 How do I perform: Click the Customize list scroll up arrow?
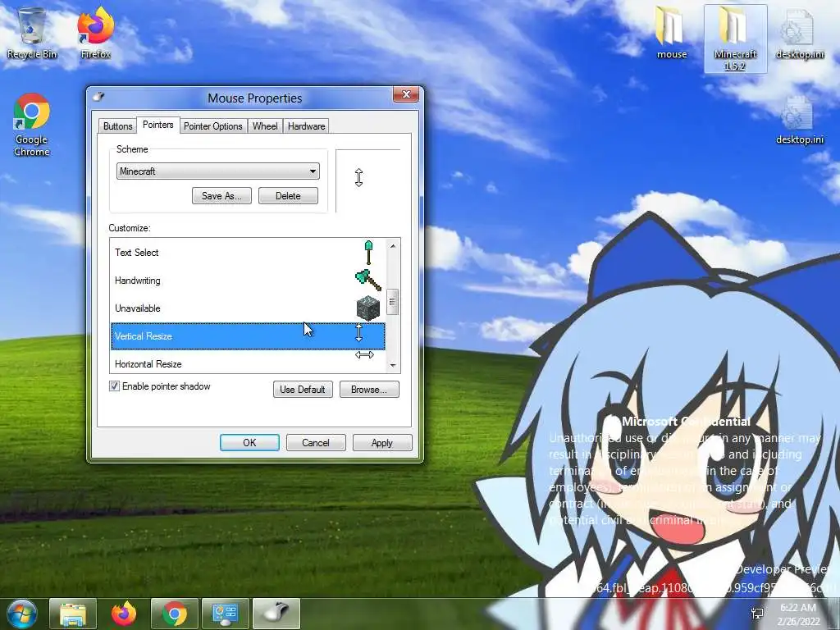(393, 246)
